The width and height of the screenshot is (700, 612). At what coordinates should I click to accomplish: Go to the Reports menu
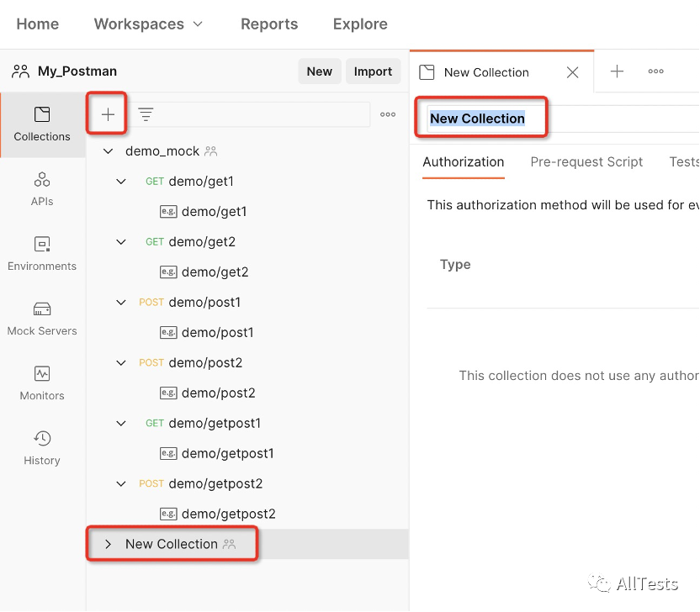point(269,24)
